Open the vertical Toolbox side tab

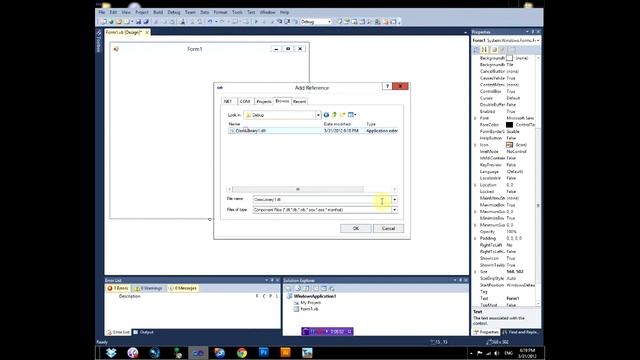pos(99,41)
